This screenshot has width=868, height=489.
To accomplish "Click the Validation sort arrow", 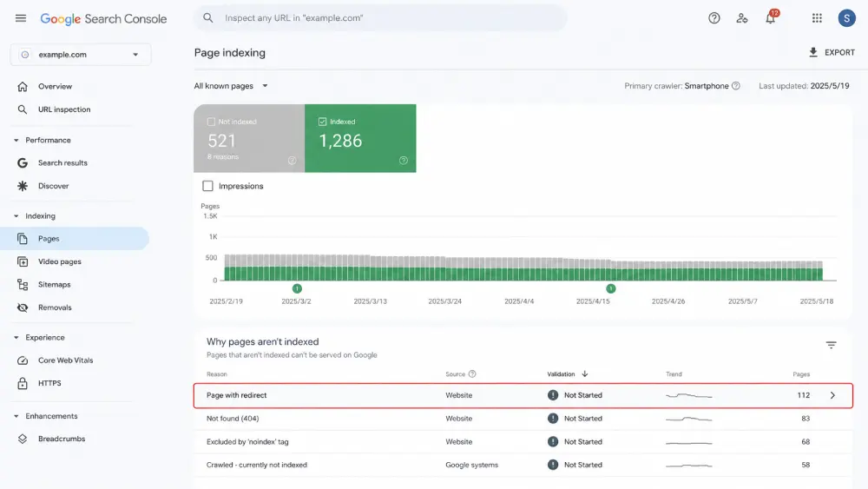I will pos(584,373).
